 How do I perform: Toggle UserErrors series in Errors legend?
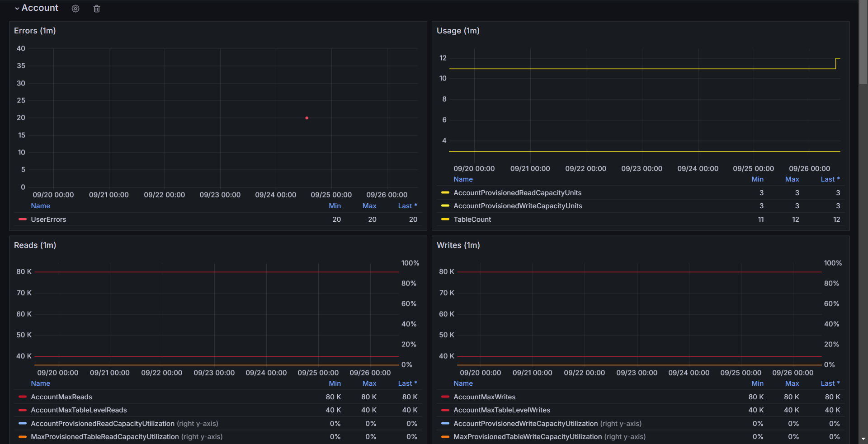click(48, 220)
